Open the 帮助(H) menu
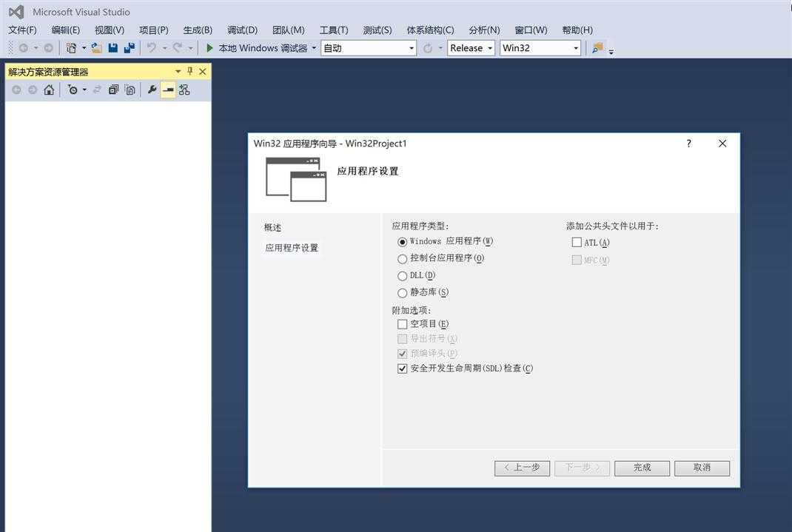This screenshot has height=532, width=792. coord(577,30)
